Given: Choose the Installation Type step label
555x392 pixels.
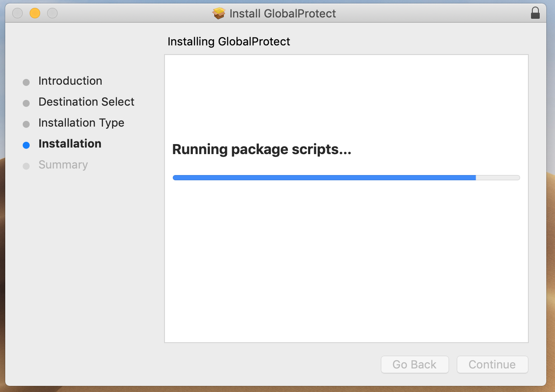Looking at the screenshot, I should (81, 123).
